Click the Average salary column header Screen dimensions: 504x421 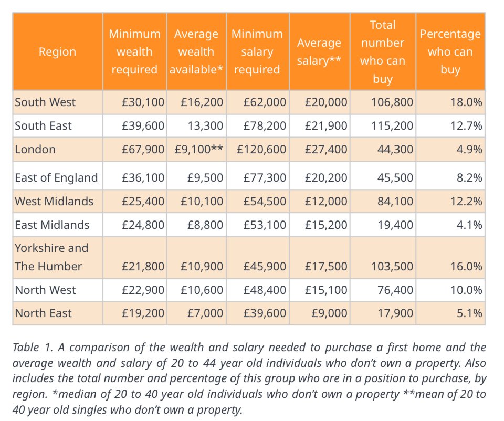pyautogui.click(x=319, y=52)
